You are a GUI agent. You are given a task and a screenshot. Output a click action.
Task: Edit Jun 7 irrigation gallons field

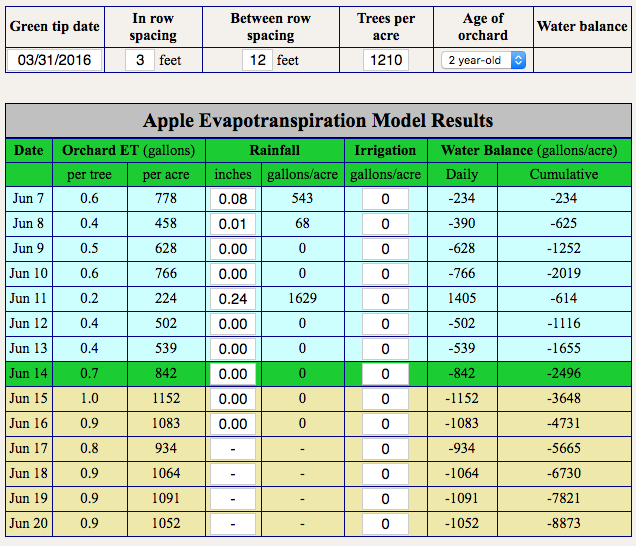click(385, 199)
